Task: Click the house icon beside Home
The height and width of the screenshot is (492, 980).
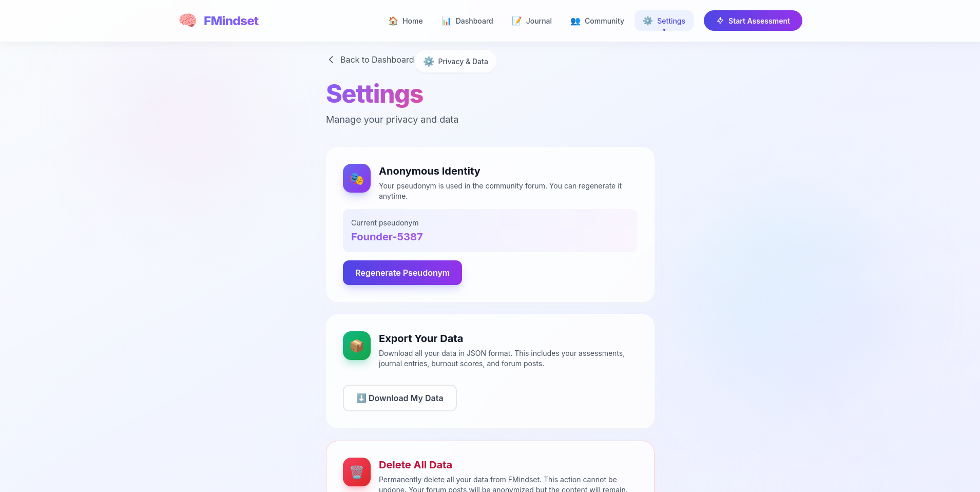Action: (x=393, y=21)
